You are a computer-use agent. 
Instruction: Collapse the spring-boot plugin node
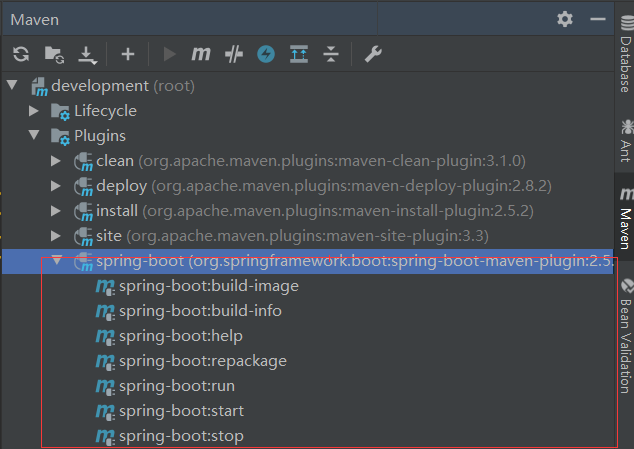[57, 260]
